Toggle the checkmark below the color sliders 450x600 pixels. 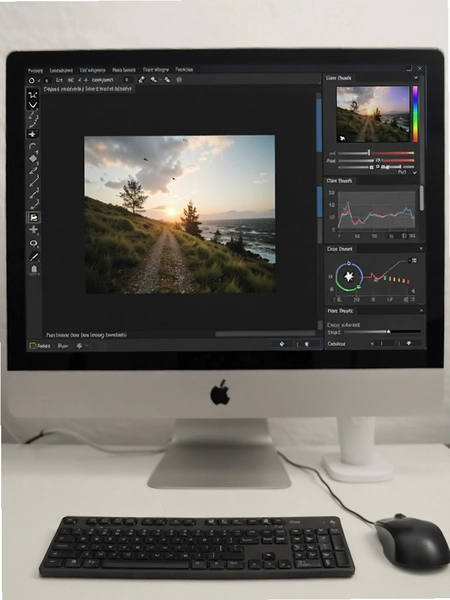pos(414,173)
